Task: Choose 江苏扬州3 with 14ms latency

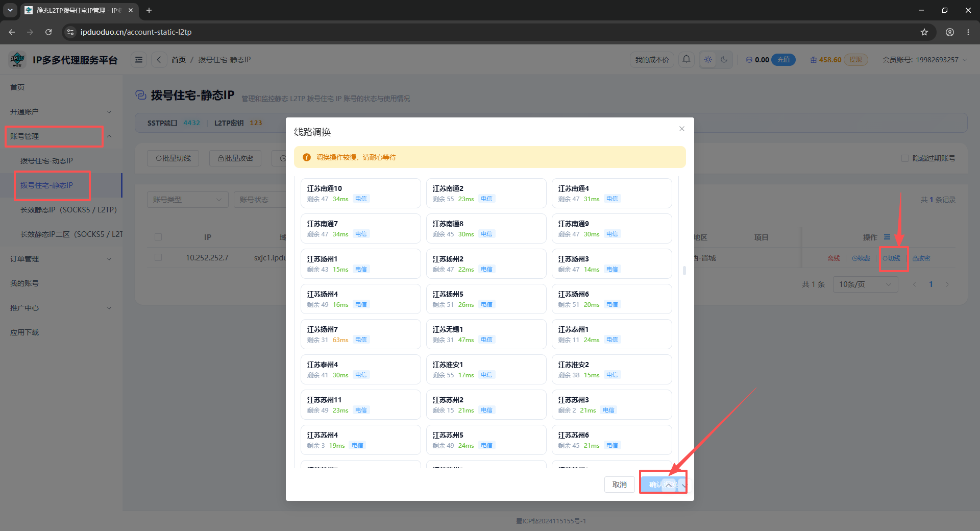Action: (611, 263)
